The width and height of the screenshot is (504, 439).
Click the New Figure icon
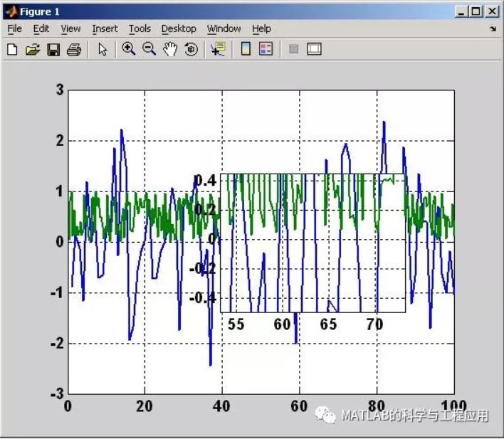[x=12, y=50]
